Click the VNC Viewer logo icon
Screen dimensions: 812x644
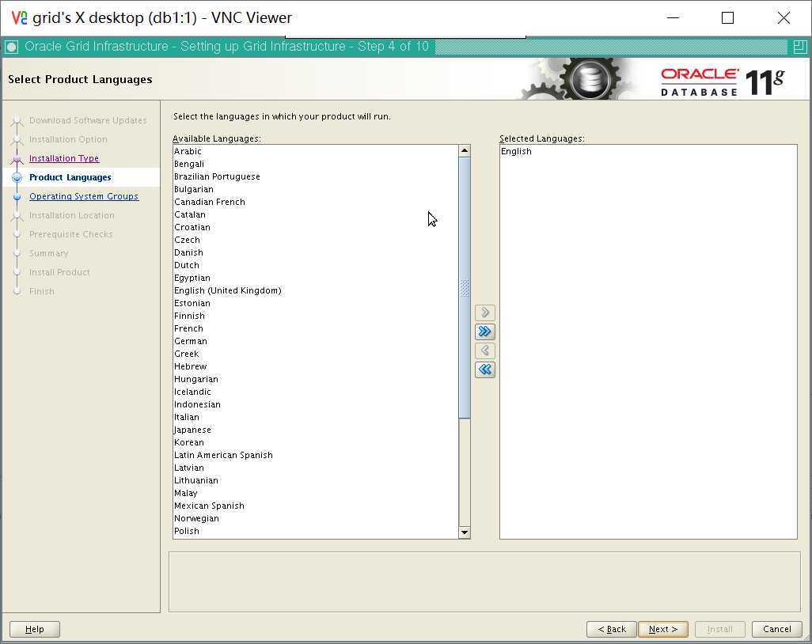(19, 17)
